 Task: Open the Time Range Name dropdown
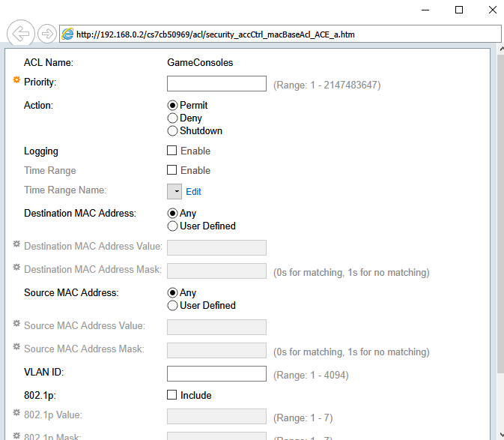point(174,192)
